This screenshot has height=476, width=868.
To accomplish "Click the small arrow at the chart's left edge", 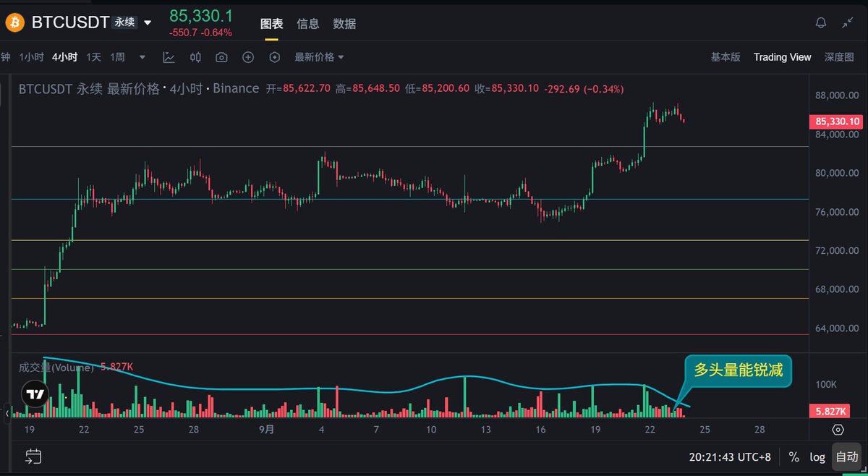I will 7,413.
